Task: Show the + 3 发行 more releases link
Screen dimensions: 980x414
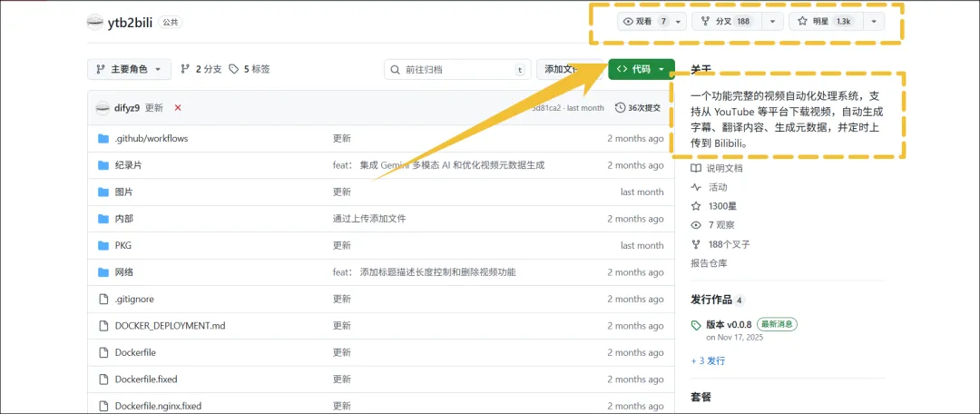Action: coord(708,360)
